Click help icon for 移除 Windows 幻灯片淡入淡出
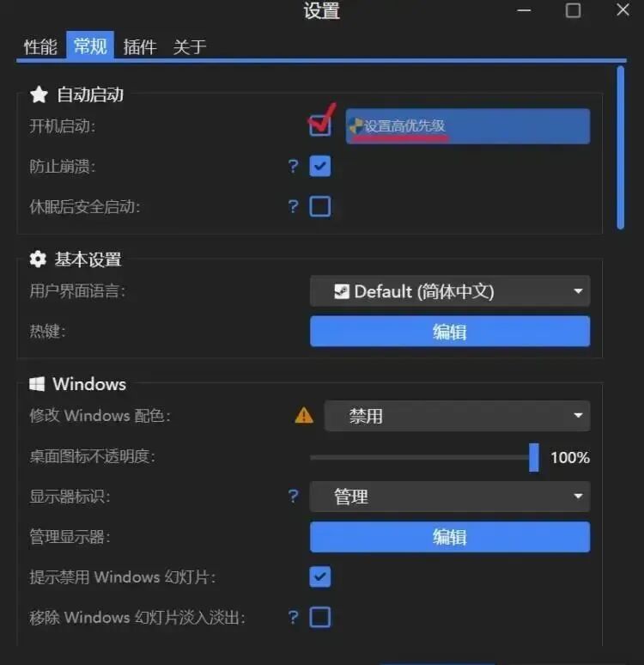 293,617
